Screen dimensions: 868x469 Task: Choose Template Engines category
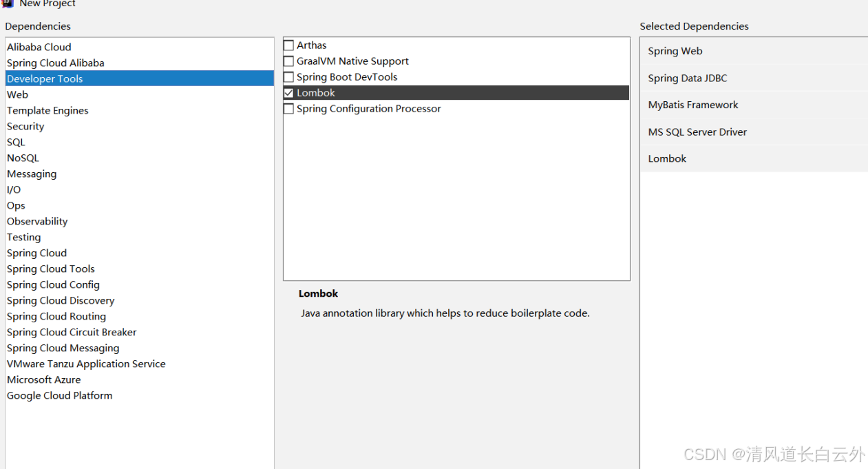[x=139, y=110]
